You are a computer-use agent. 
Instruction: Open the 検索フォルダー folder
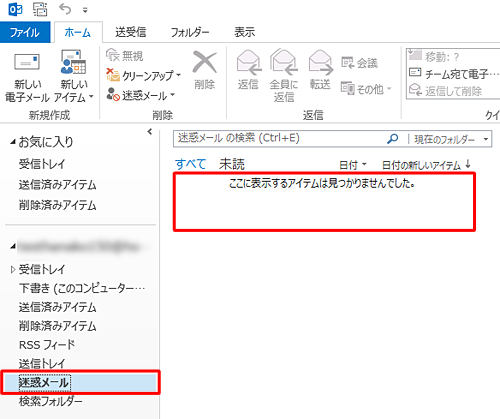50,401
